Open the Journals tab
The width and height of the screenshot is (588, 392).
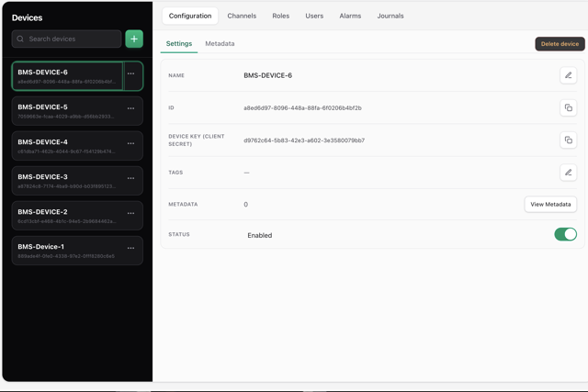390,16
